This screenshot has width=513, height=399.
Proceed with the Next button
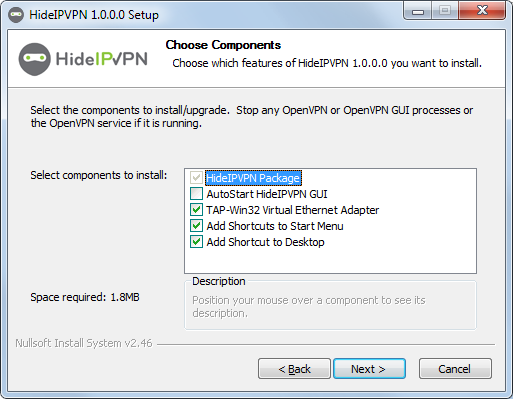pyautogui.click(x=369, y=369)
